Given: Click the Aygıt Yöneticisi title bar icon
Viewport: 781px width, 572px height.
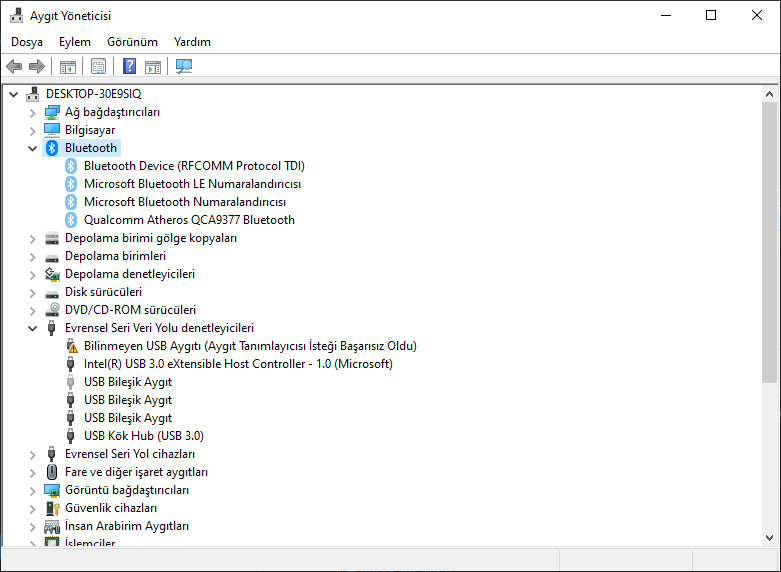Looking at the screenshot, I should [x=16, y=15].
